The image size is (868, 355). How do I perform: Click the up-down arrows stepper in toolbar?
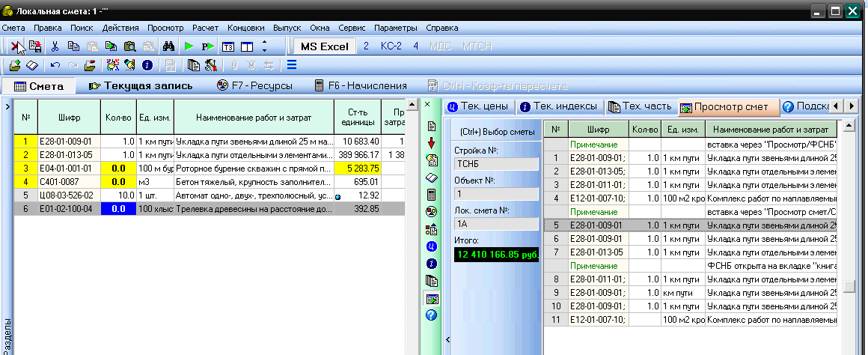pos(264,46)
